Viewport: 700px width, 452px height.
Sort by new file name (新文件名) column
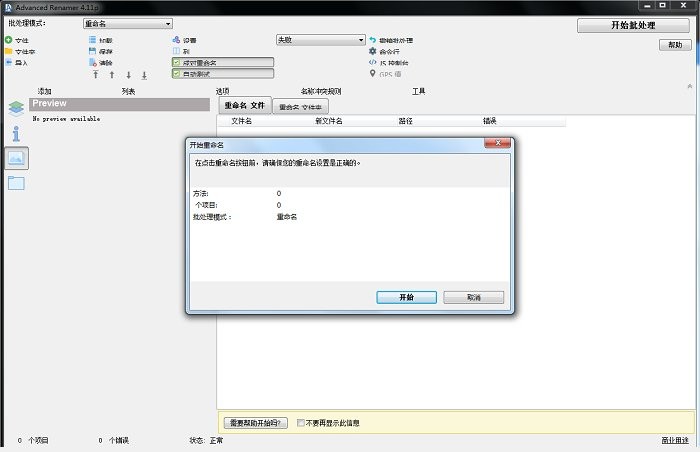point(329,121)
